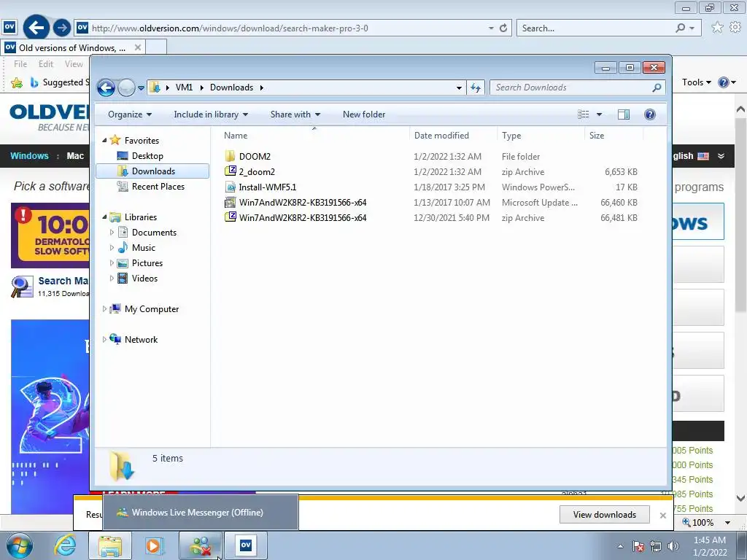Open the address bar history dropdown

(x=459, y=88)
